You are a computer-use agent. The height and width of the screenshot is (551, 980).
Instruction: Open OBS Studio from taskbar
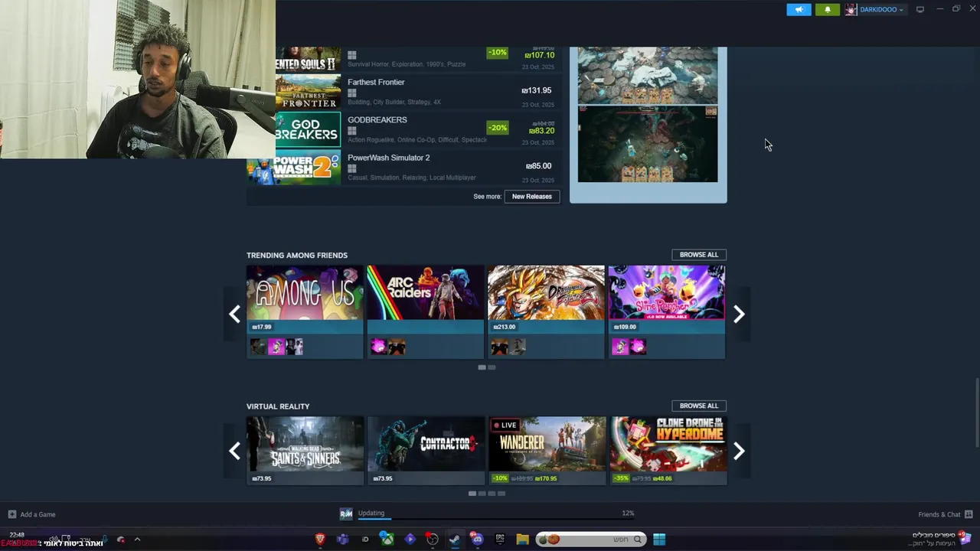pyautogui.click(x=433, y=540)
